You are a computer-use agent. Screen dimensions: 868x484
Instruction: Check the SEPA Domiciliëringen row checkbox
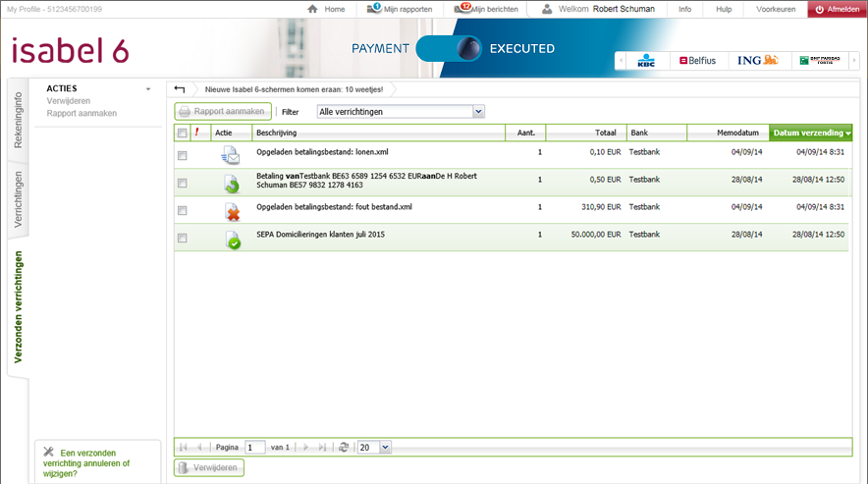click(182, 238)
